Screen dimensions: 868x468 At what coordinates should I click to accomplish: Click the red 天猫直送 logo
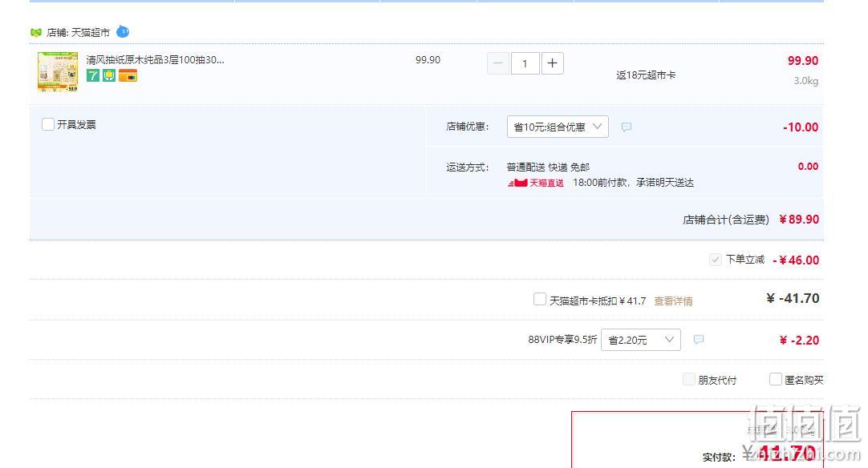pos(536,183)
